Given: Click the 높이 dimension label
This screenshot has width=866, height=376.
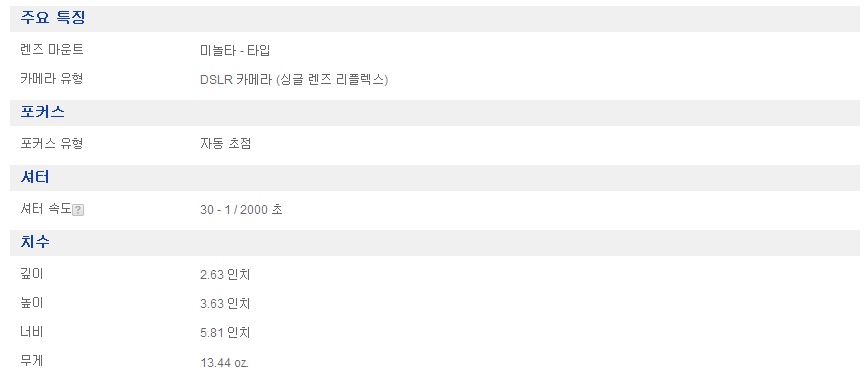Looking at the screenshot, I should pos(31,303).
